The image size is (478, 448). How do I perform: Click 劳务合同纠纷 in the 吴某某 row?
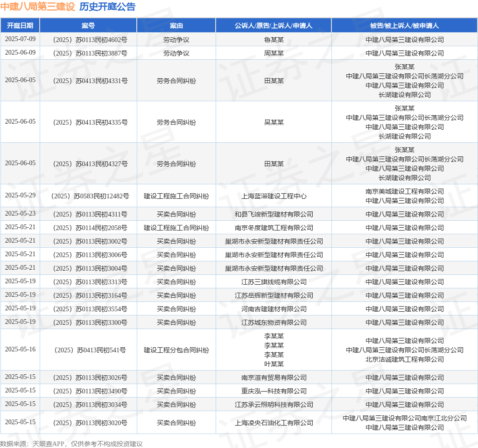click(x=176, y=122)
